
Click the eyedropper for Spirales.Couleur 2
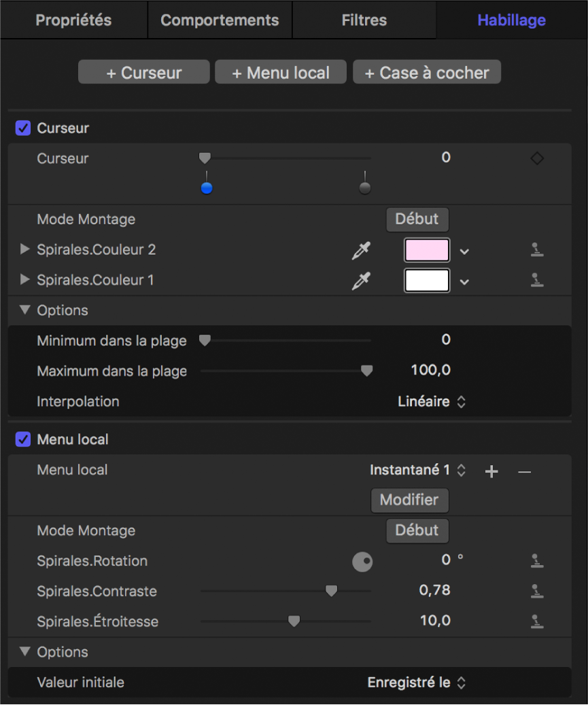pyautogui.click(x=361, y=250)
